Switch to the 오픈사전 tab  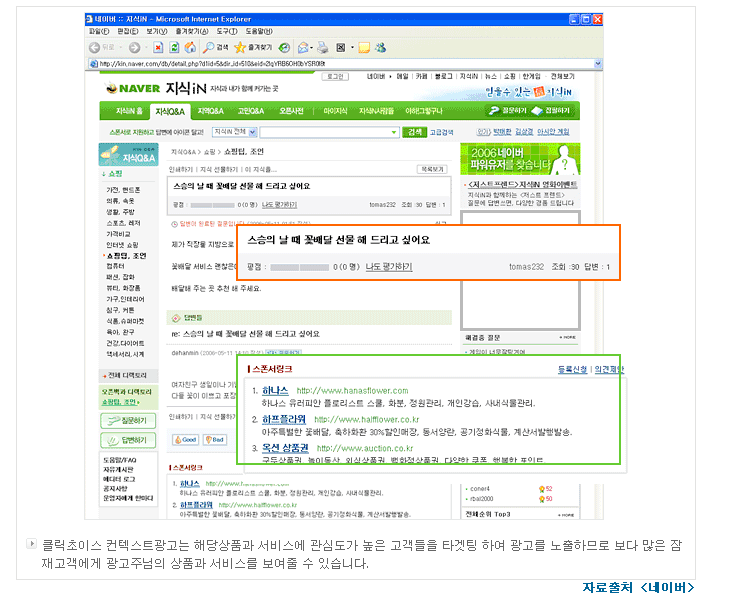[291, 111]
